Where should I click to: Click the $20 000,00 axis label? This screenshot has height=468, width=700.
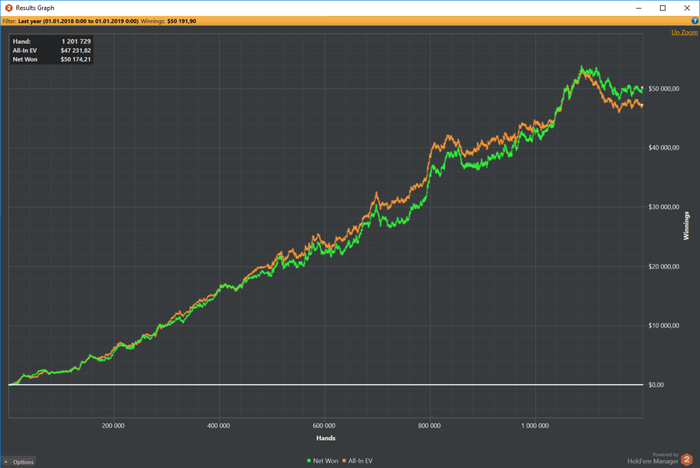(664, 266)
